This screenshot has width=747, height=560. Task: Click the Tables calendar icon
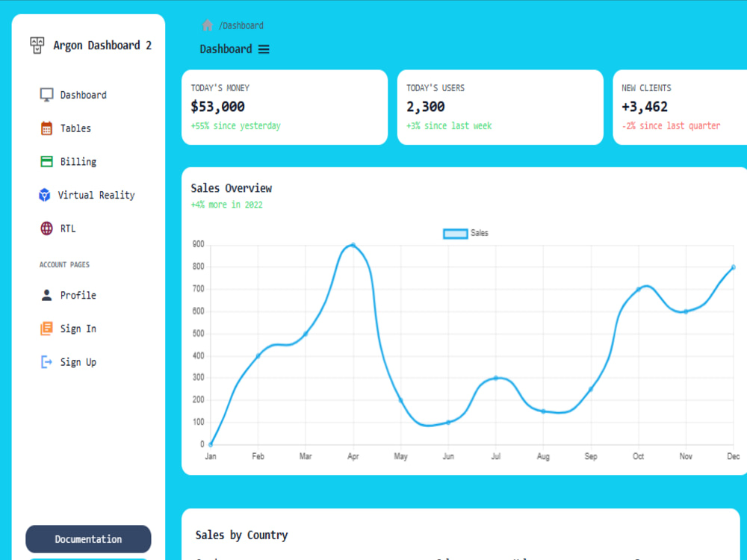click(45, 128)
